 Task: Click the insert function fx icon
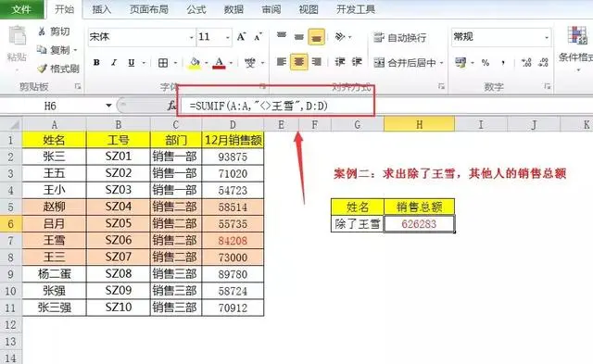pyautogui.click(x=172, y=106)
